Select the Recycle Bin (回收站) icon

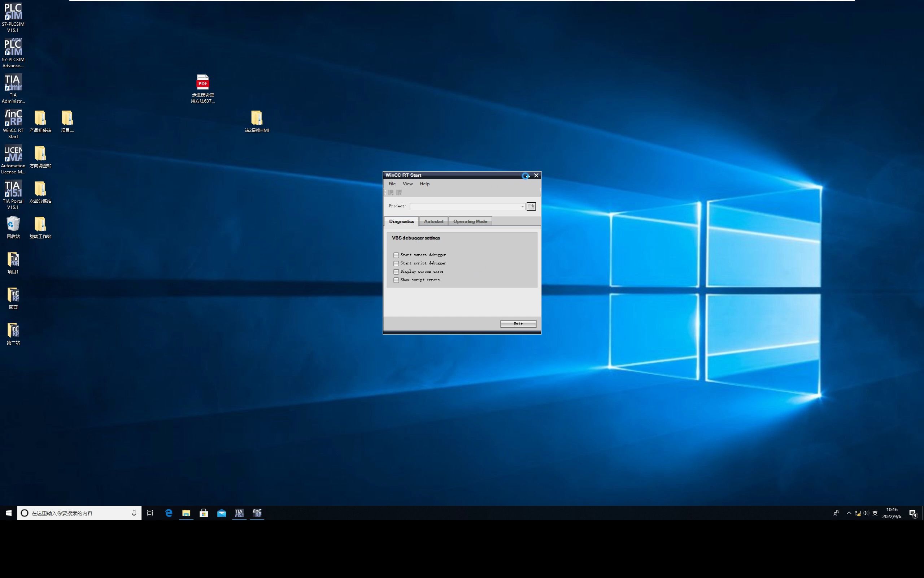pos(13,228)
